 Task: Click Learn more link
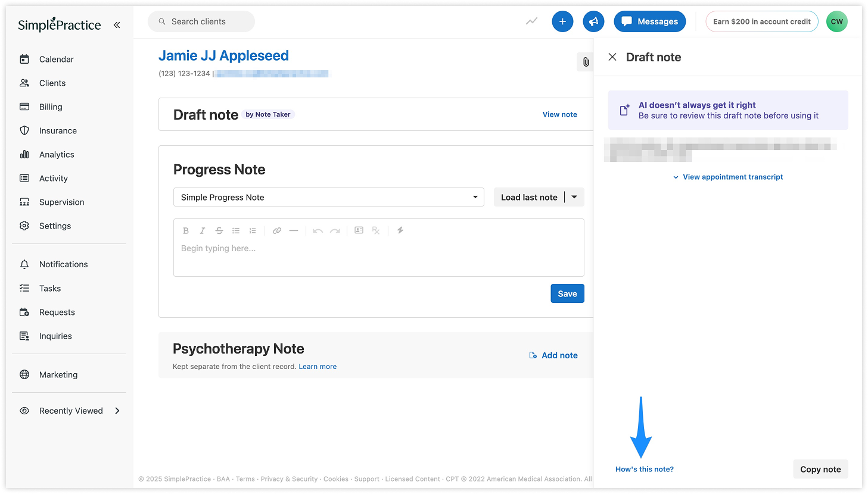coord(318,367)
